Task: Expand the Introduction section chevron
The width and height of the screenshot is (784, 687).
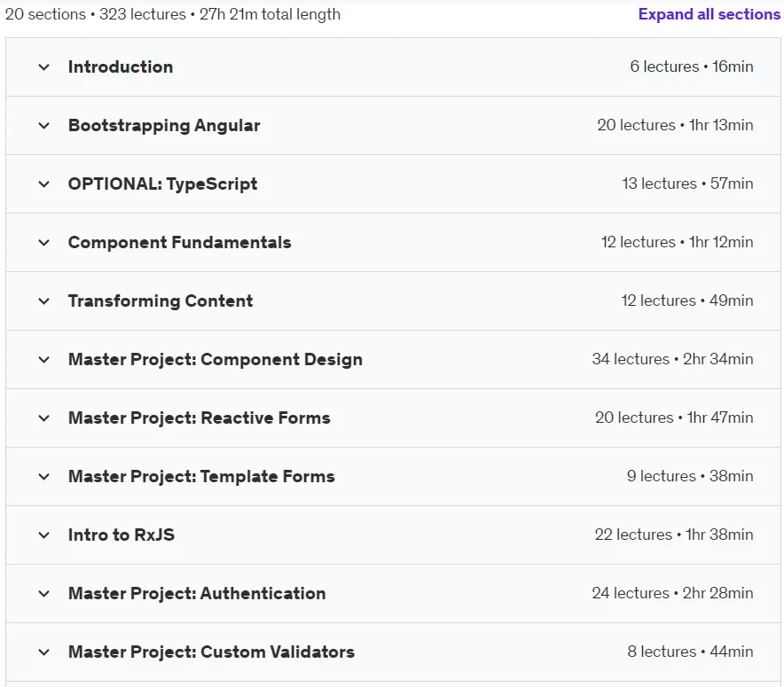Action: [x=44, y=67]
